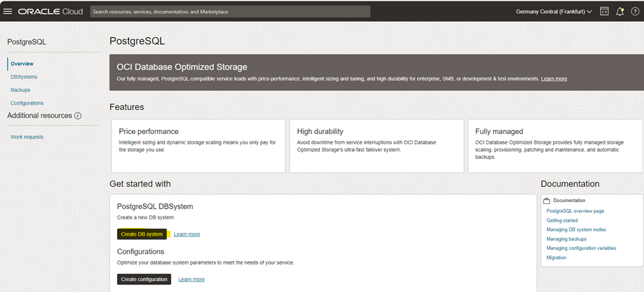This screenshot has height=292, width=644.
Task: Click the Oracle Cloud logo
Action: (x=50, y=12)
